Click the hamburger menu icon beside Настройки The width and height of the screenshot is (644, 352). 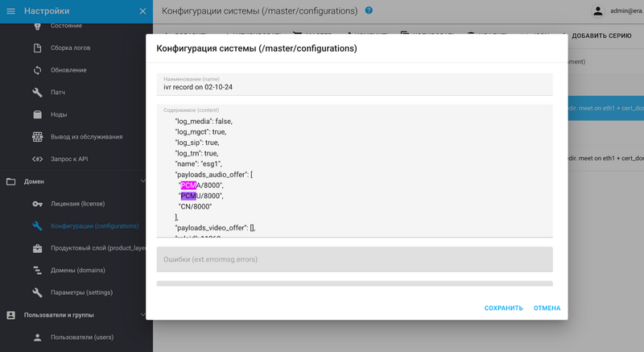click(x=10, y=11)
